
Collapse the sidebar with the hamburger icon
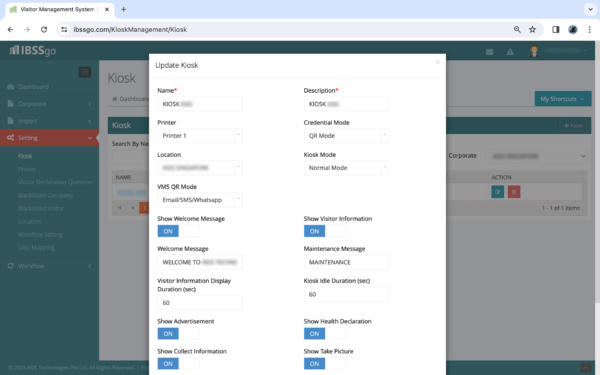coord(85,72)
